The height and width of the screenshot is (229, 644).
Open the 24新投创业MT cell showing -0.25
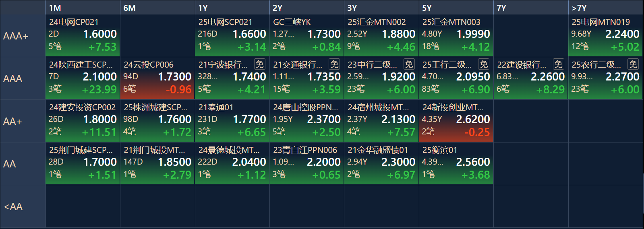coord(456,121)
